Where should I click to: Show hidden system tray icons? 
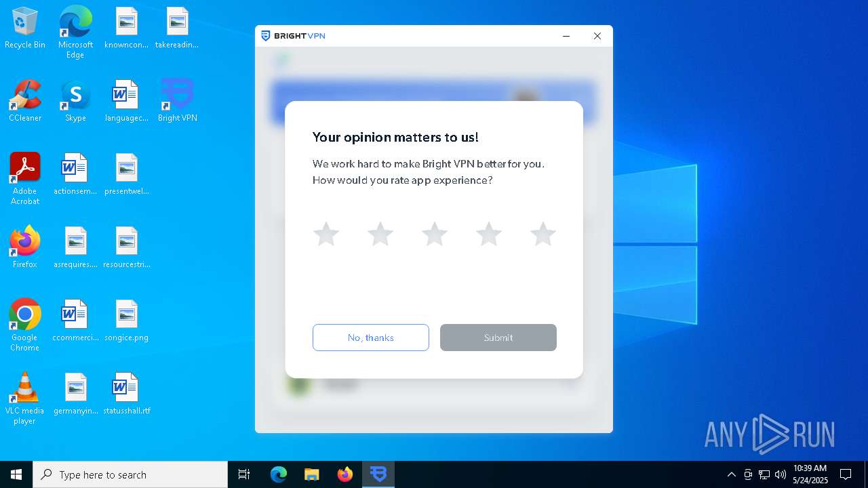pyautogui.click(x=731, y=474)
